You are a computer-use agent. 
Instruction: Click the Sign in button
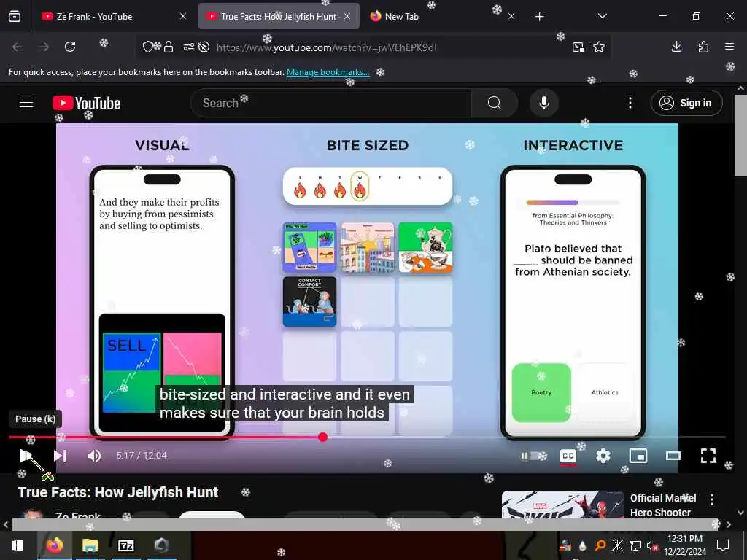click(x=686, y=103)
